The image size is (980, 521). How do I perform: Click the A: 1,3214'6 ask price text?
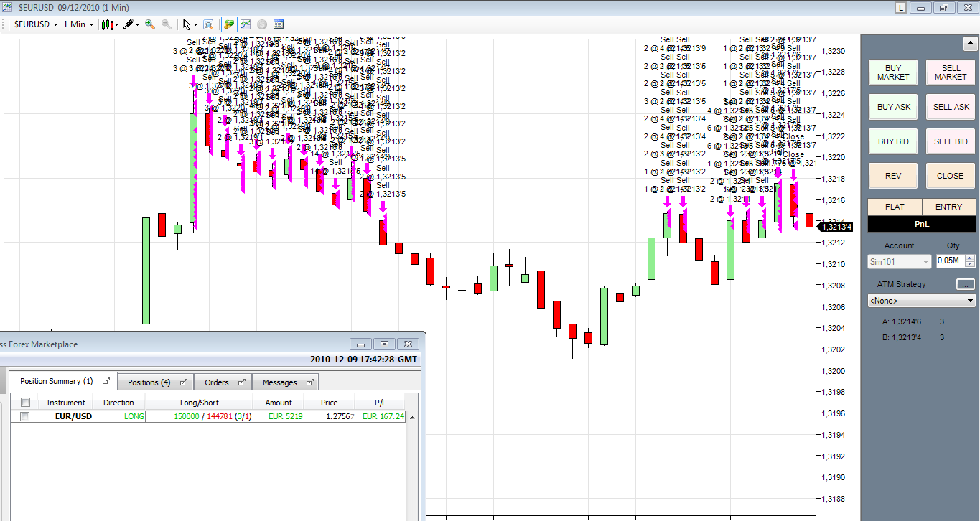point(903,322)
